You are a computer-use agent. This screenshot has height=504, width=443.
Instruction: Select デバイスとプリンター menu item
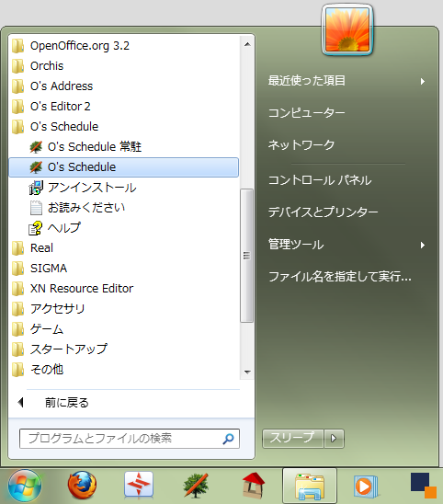[324, 212]
